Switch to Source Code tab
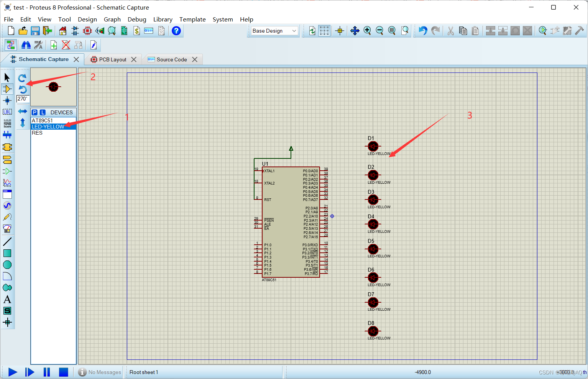 tap(172, 59)
